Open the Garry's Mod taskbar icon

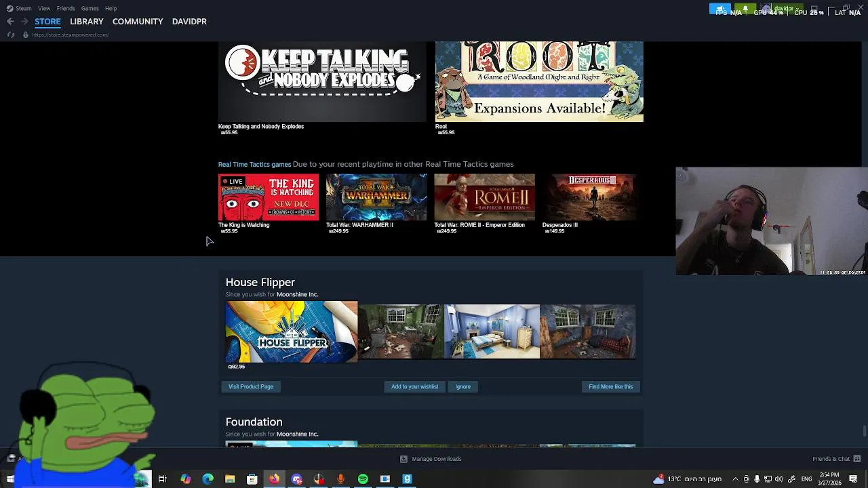click(407, 479)
